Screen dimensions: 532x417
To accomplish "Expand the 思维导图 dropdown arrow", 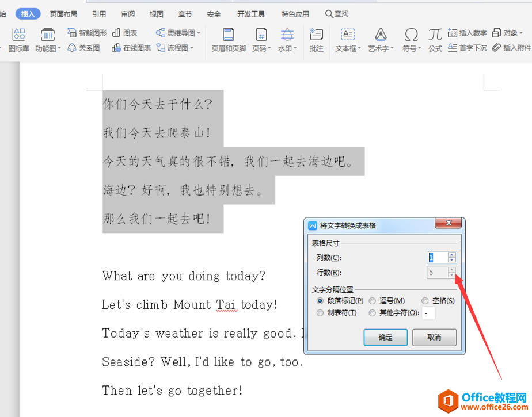I will click(x=199, y=33).
